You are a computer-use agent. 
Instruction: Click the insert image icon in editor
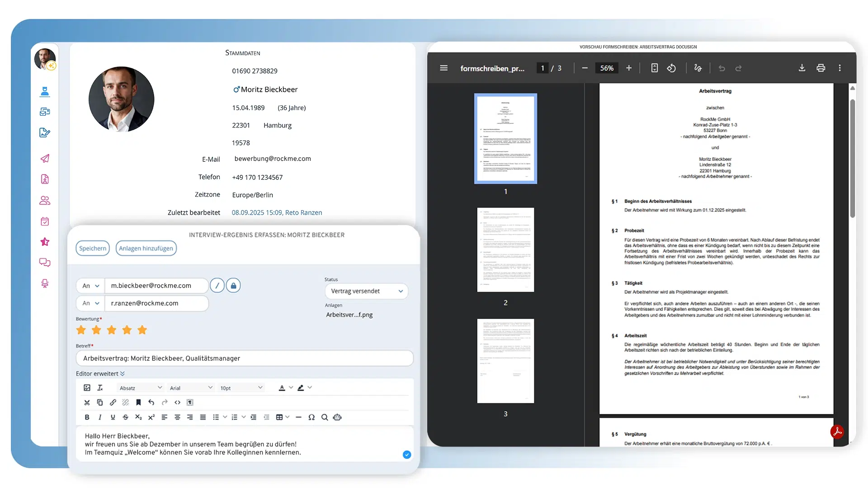(87, 388)
